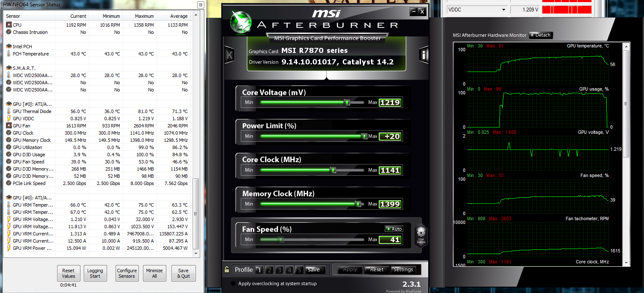Viewport: 644px width, 293px height.
Task: Click the GPU Thermal Diode thermometer icon
Action: 9,111
